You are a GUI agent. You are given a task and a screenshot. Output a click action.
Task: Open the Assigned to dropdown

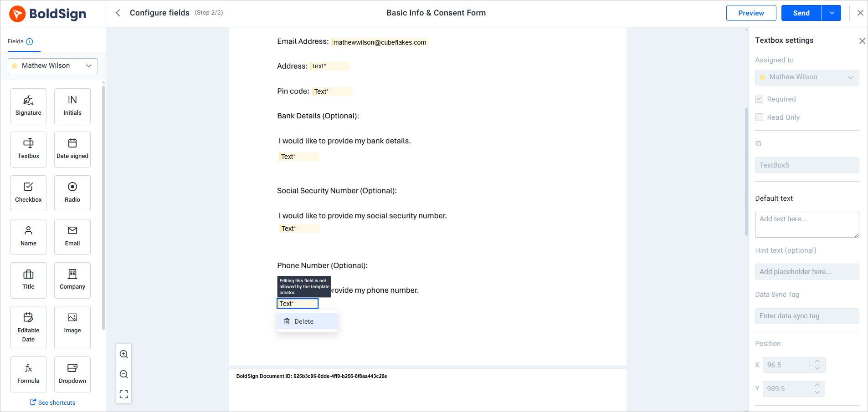pos(807,77)
